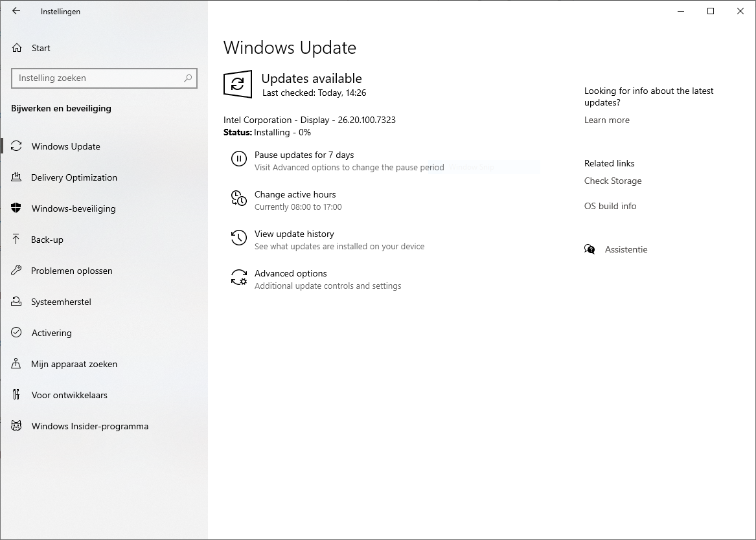Click the Problemen oplossen wrench icon
Screen dimensions: 756x540
tap(16, 270)
